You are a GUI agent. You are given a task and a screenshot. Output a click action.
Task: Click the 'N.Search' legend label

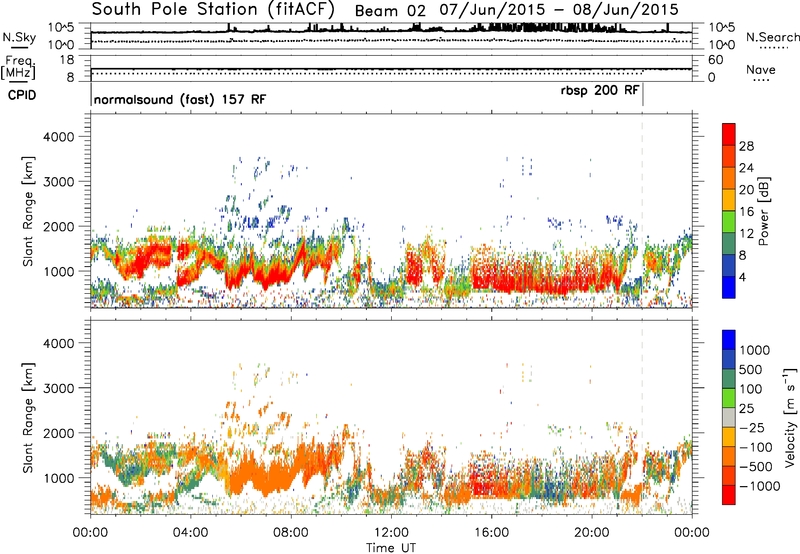772,37
